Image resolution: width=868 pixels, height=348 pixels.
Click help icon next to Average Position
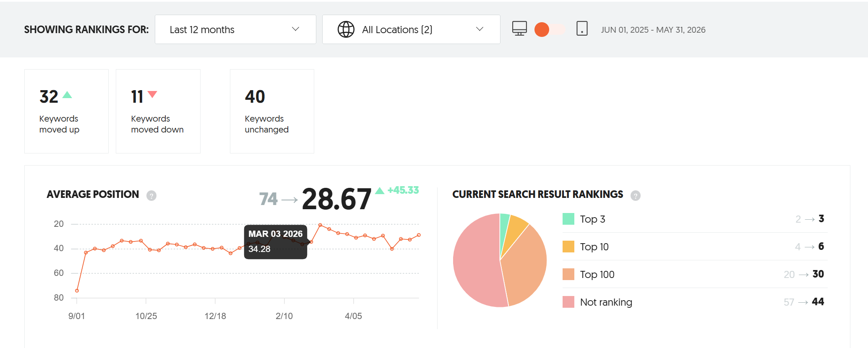tap(151, 195)
